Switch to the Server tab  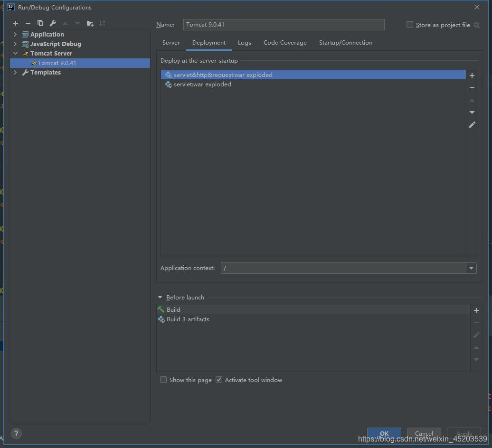point(171,43)
